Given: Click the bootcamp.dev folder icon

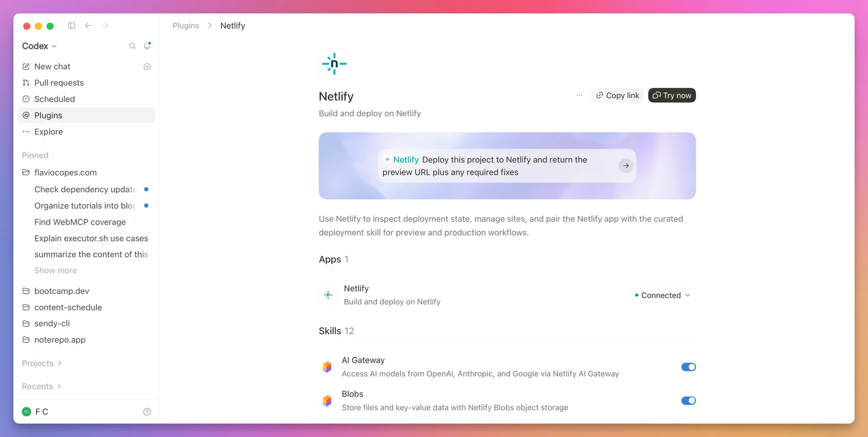Looking at the screenshot, I should coord(26,291).
